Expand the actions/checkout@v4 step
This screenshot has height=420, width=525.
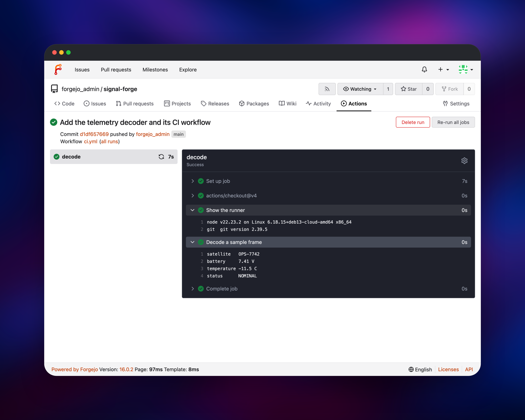click(x=328, y=196)
